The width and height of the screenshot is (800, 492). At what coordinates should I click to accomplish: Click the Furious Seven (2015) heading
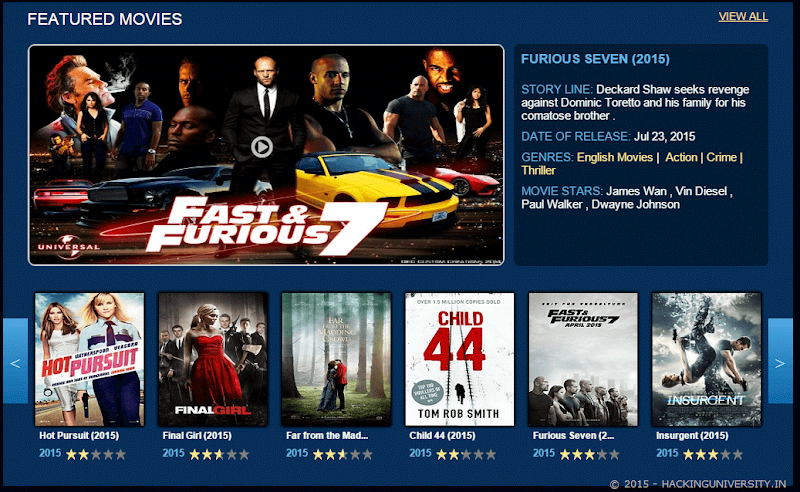(595, 59)
